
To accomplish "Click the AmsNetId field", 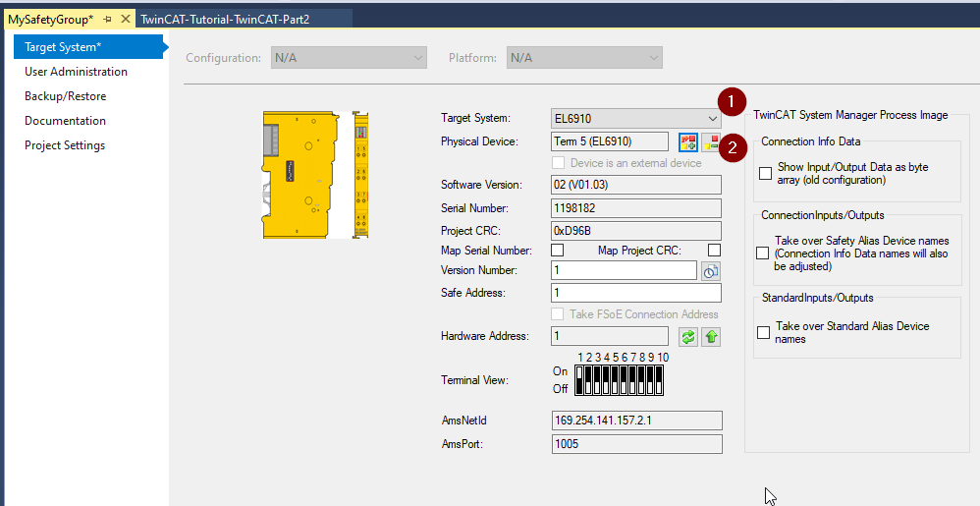I will 637,421.
